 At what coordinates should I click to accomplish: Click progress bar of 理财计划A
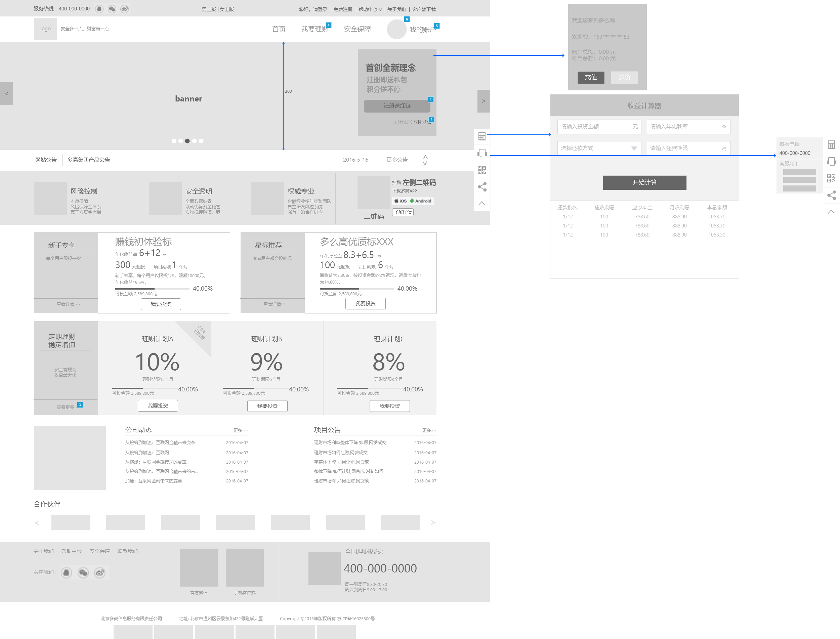point(144,388)
